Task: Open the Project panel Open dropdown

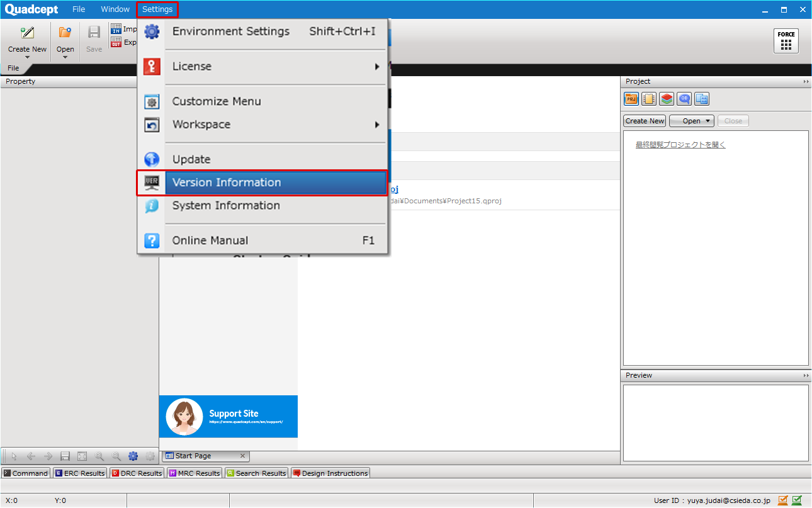Action: [x=691, y=121]
